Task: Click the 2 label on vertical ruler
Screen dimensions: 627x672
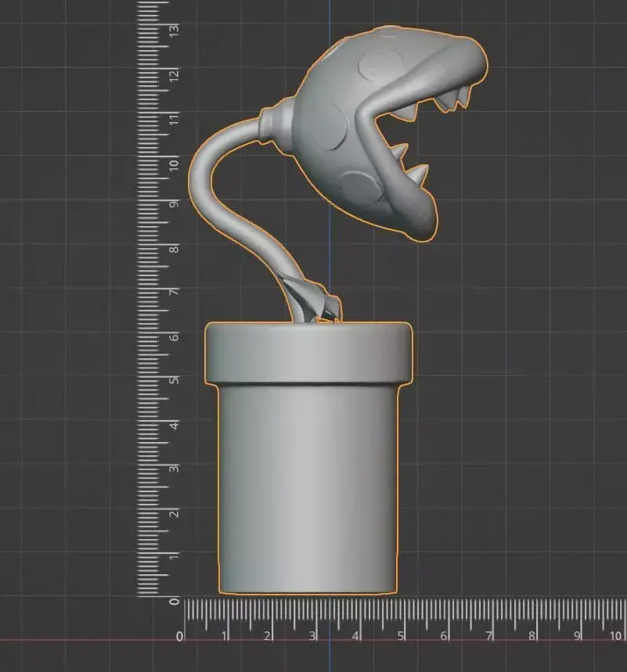Action: click(x=174, y=513)
